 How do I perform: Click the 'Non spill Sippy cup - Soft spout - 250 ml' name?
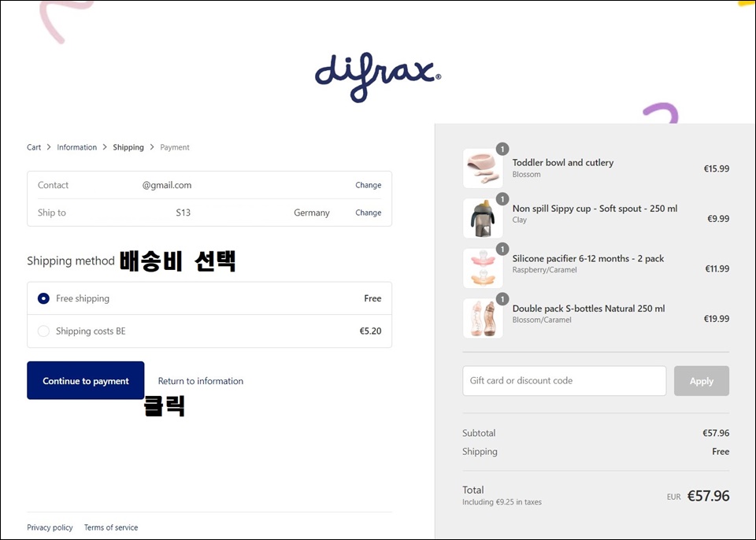pyautogui.click(x=595, y=209)
